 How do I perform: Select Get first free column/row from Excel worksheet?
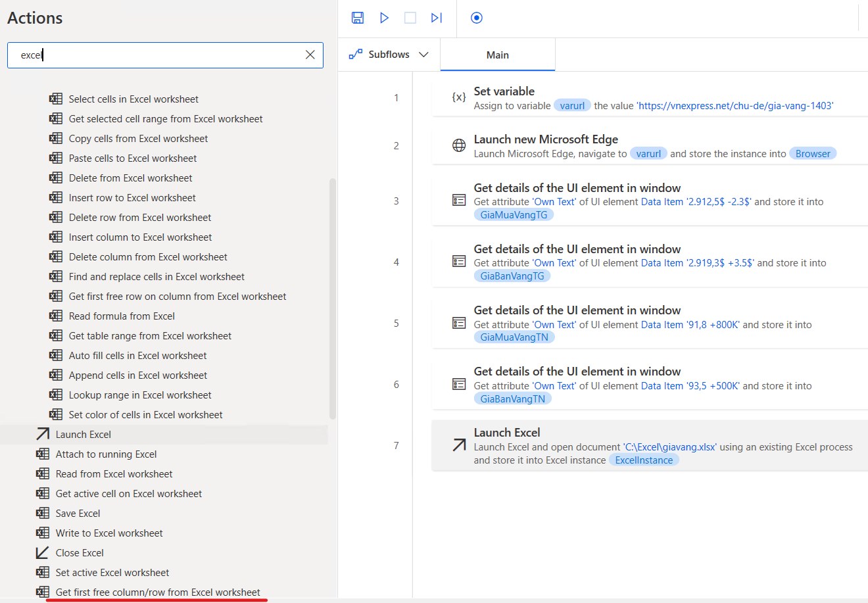click(x=158, y=592)
